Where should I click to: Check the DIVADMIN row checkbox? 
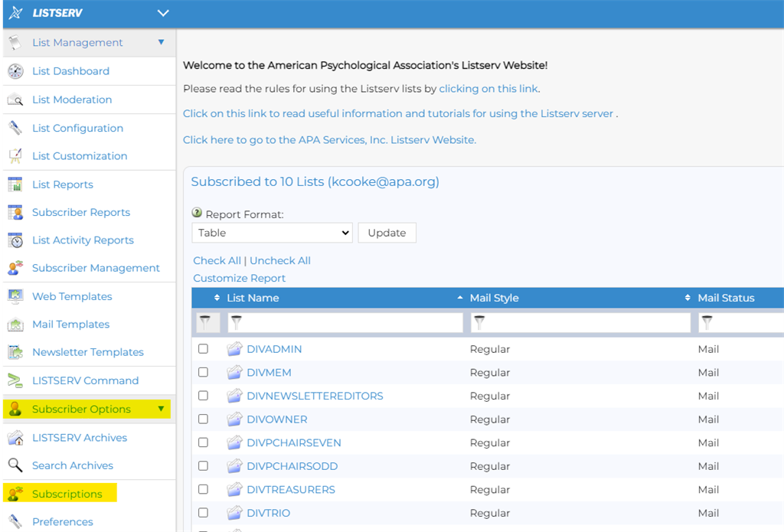[203, 348]
